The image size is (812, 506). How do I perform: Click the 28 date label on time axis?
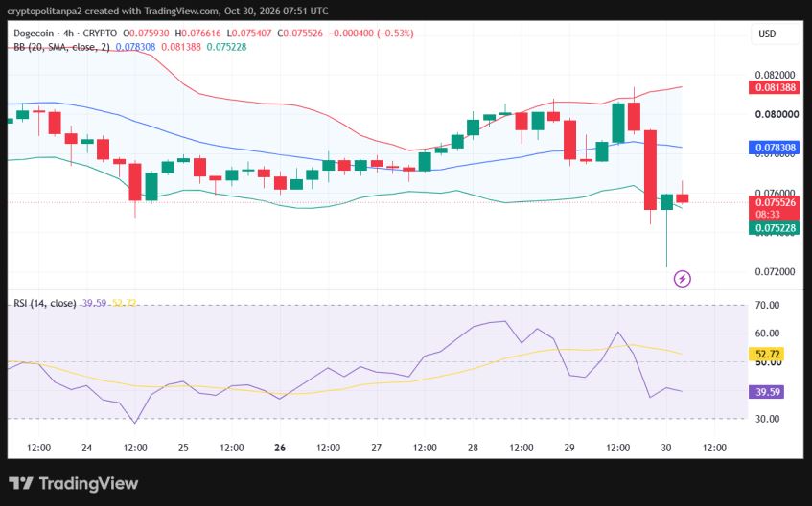tap(473, 448)
